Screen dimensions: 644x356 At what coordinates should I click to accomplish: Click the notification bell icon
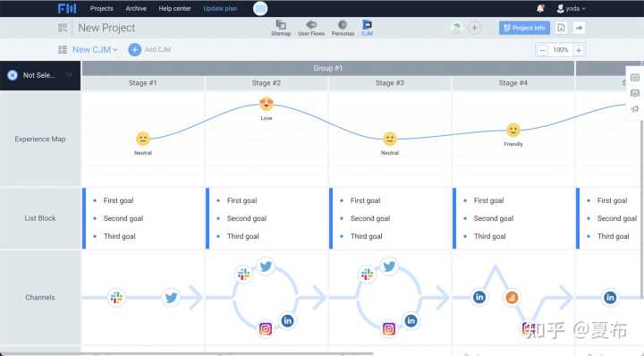coord(540,8)
